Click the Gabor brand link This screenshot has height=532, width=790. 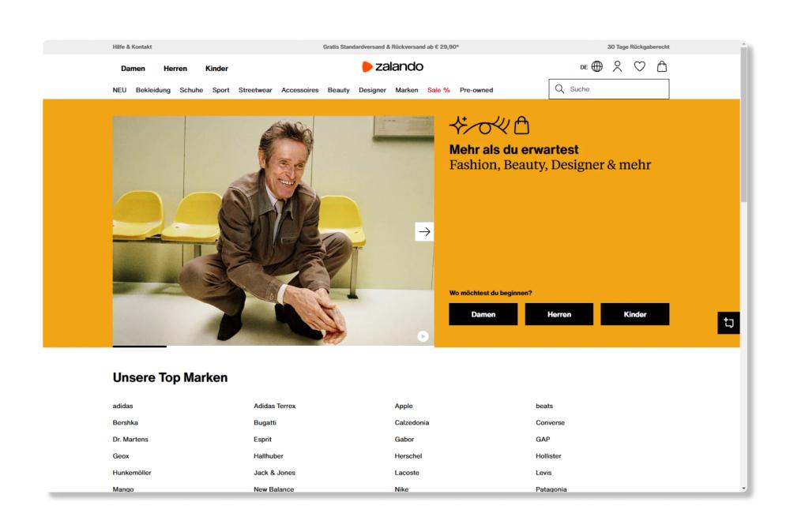pos(404,439)
